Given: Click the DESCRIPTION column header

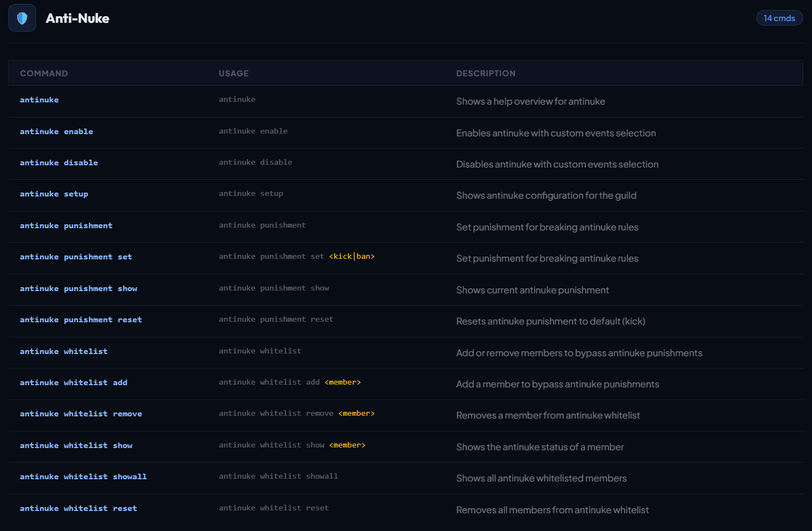Looking at the screenshot, I should click(486, 73).
